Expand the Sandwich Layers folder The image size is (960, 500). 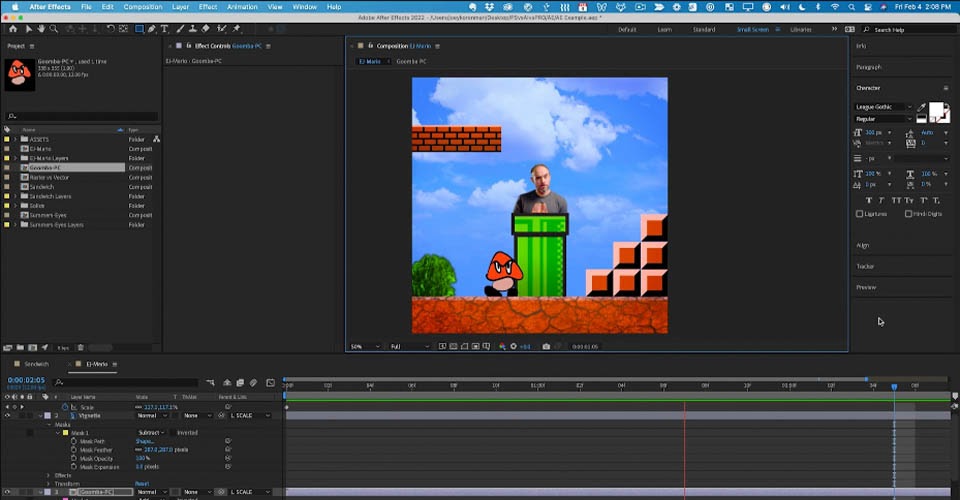[15, 196]
